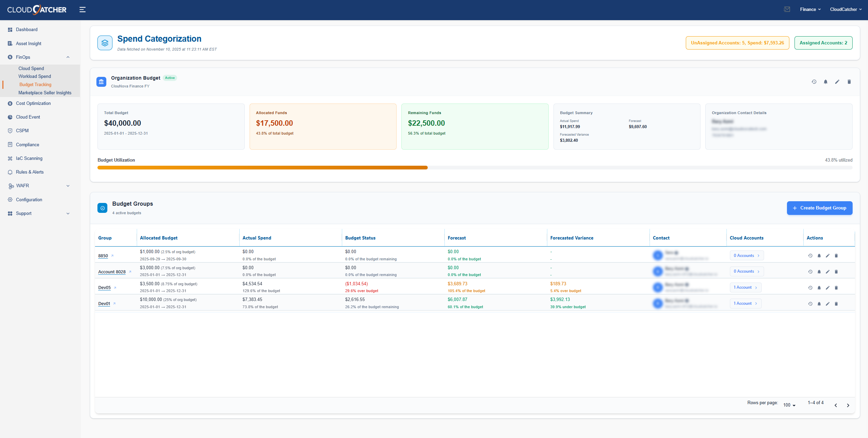Set notification alert for the Dev01 group
This screenshot has height=438, width=868.
[819, 303]
